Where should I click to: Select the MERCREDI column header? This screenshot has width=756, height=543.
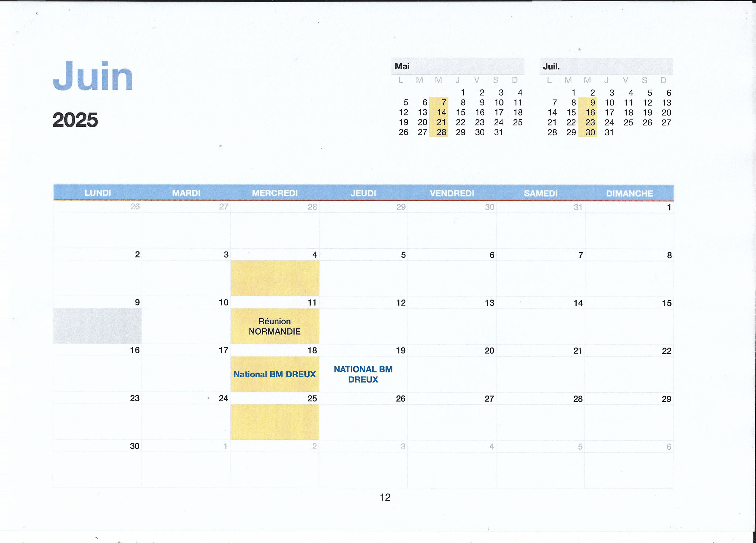click(275, 193)
